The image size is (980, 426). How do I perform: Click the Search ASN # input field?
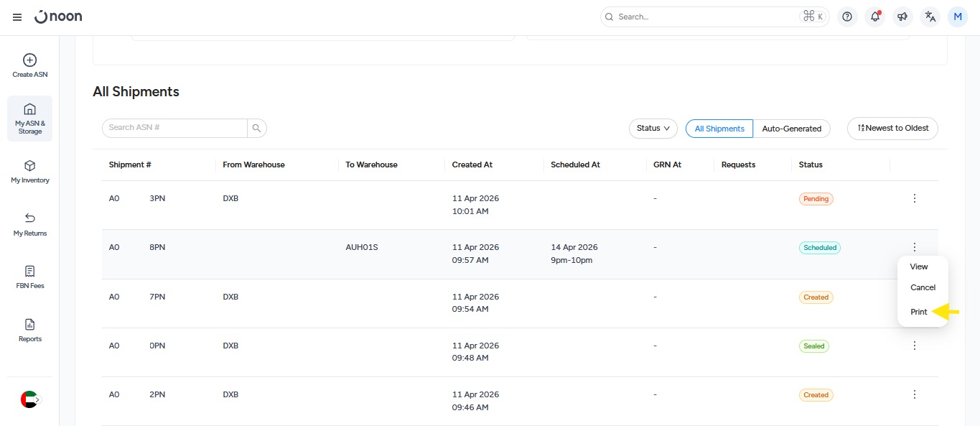point(174,128)
